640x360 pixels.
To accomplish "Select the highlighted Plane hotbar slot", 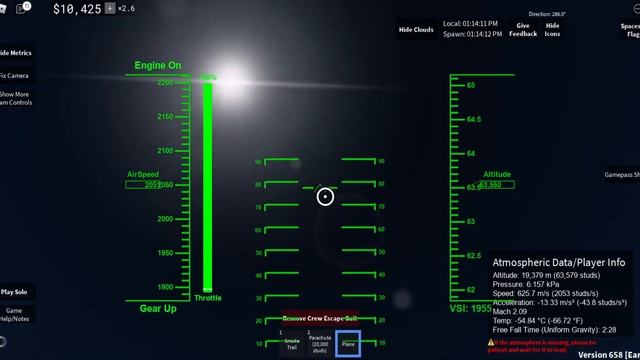I will tap(348, 344).
